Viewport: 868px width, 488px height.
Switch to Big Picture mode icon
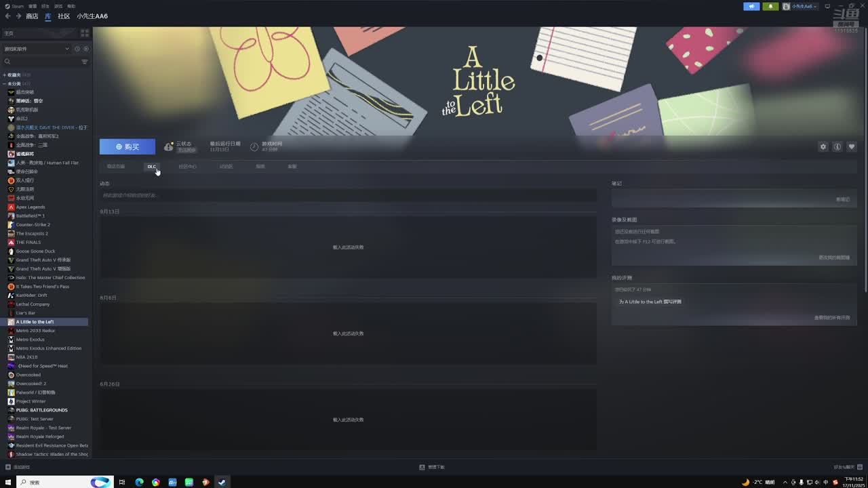(827, 6)
